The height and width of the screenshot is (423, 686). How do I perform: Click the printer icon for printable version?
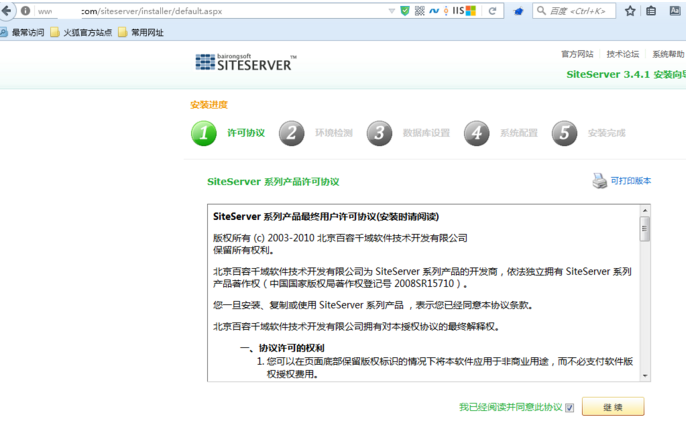point(600,181)
